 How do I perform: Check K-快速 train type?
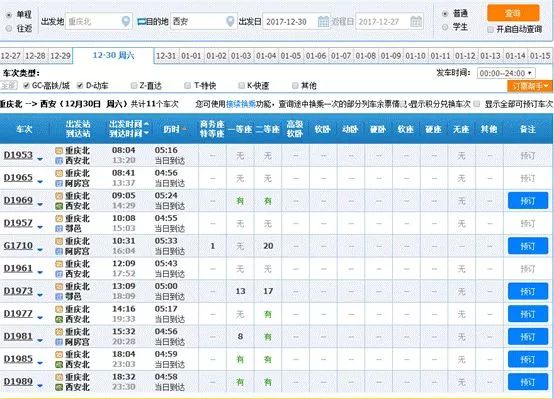[x=242, y=86]
